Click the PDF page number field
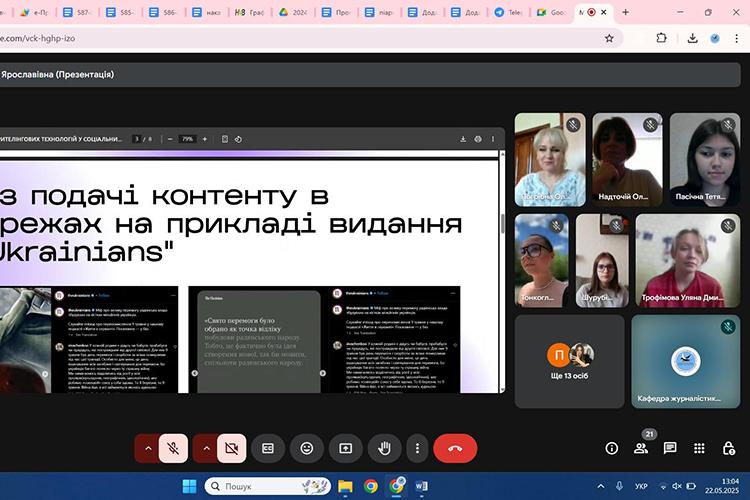This screenshot has width=750, height=500. [x=137, y=139]
